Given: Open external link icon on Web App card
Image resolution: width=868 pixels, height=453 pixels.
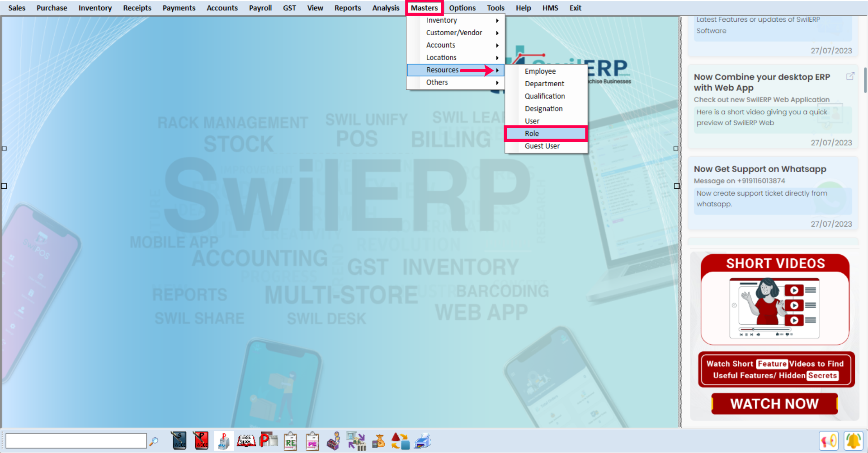Looking at the screenshot, I should (x=850, y=76).
